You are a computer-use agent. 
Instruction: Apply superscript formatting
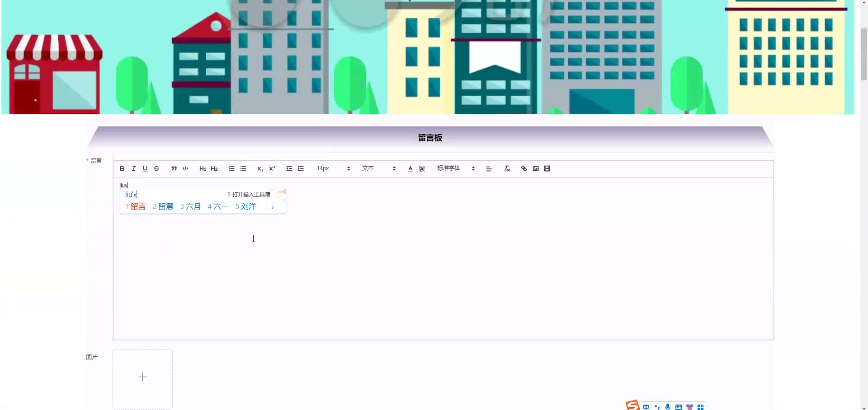272,168
